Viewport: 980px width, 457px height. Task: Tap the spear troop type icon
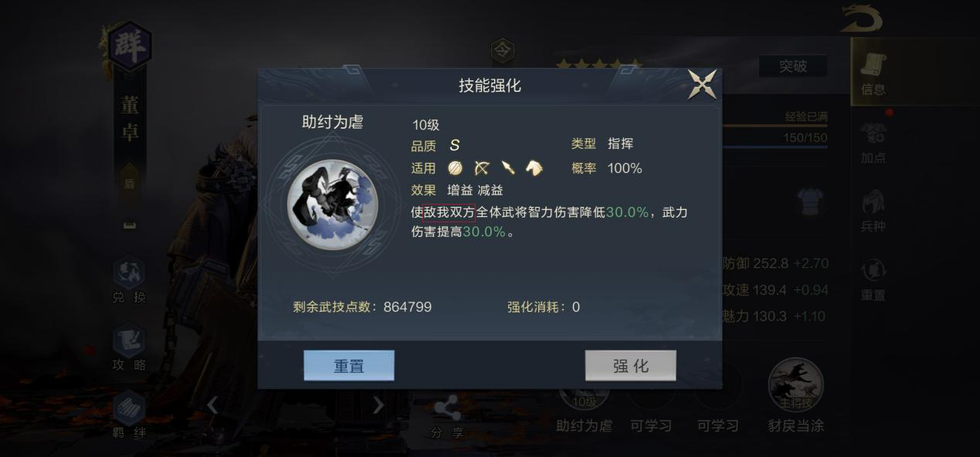[x=507, y=168]
